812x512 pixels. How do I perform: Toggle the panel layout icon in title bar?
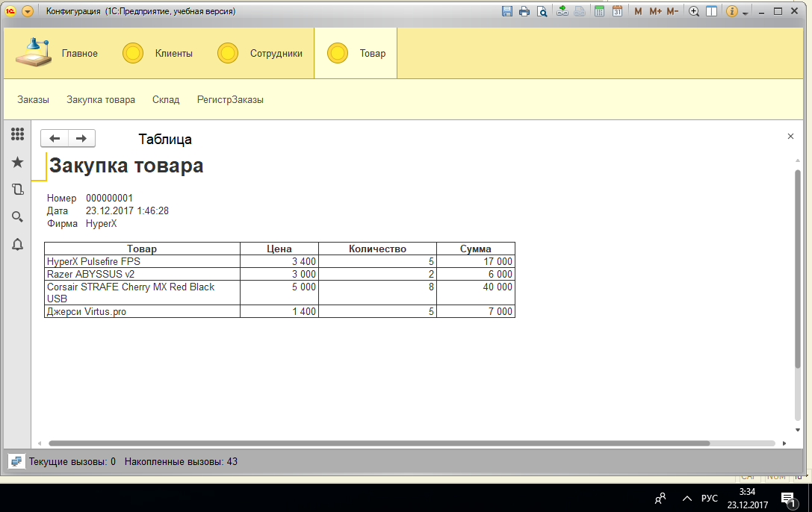coord(712,11)
